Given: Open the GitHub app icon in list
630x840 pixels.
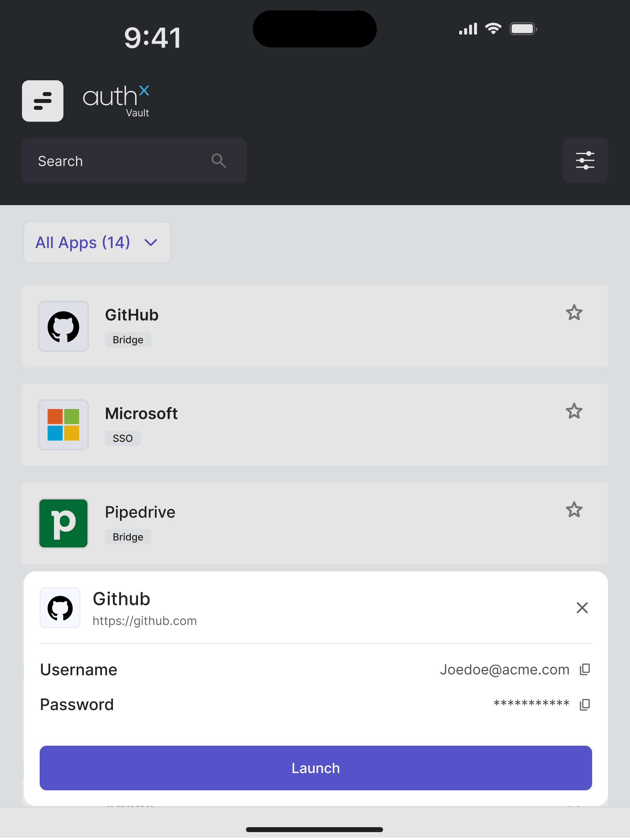Looking at the screenshot, I should click(x=63, y=326).
